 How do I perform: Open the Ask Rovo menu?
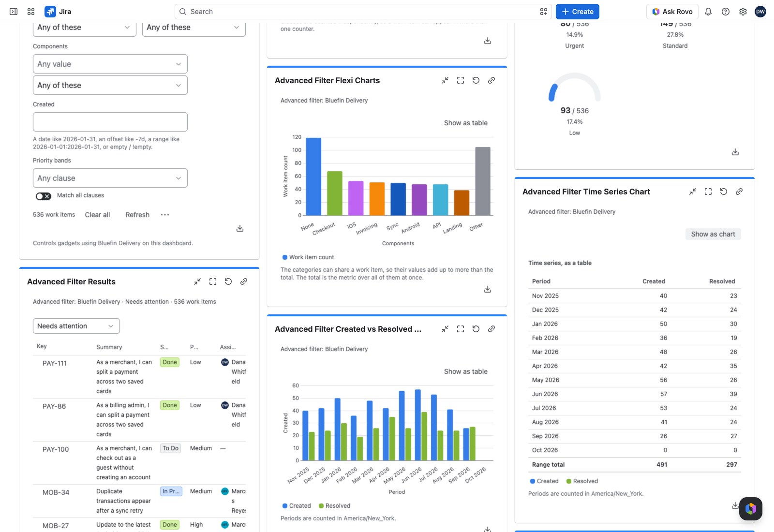(x=672, y=12)
